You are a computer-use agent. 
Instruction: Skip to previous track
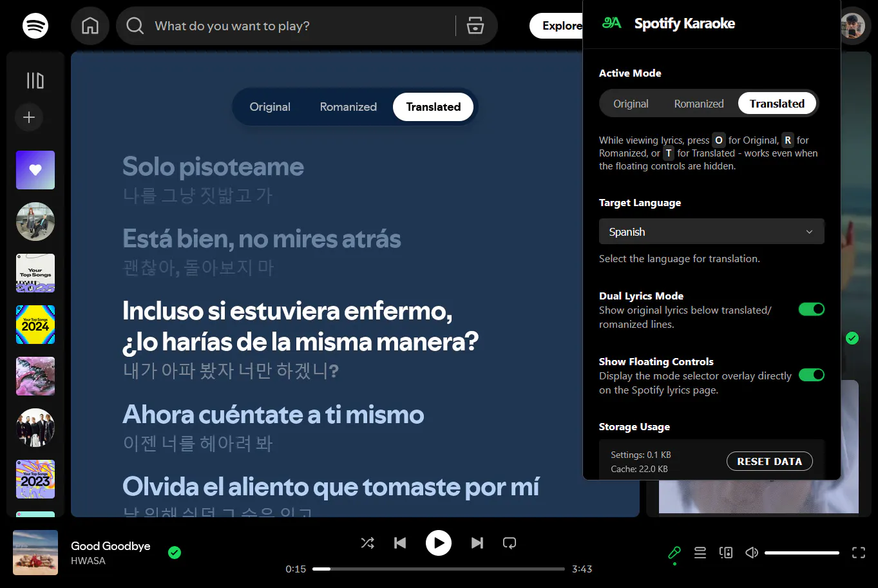[400, 543]
